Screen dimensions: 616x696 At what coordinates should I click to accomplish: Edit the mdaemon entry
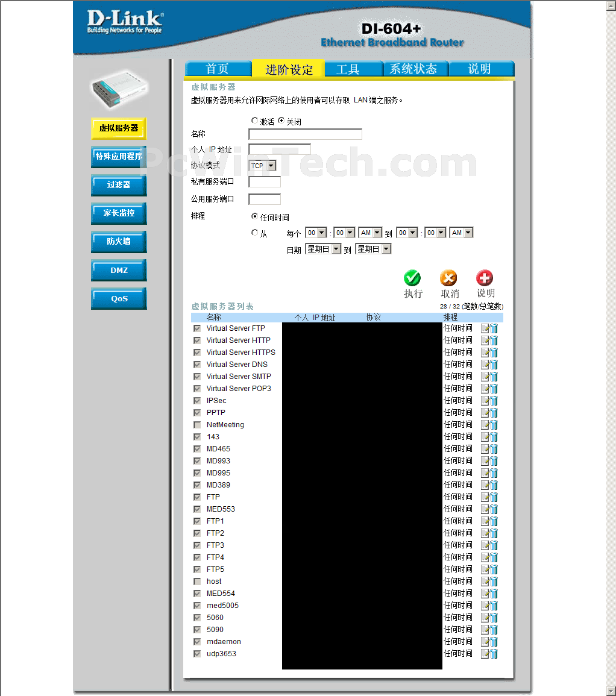485,642
